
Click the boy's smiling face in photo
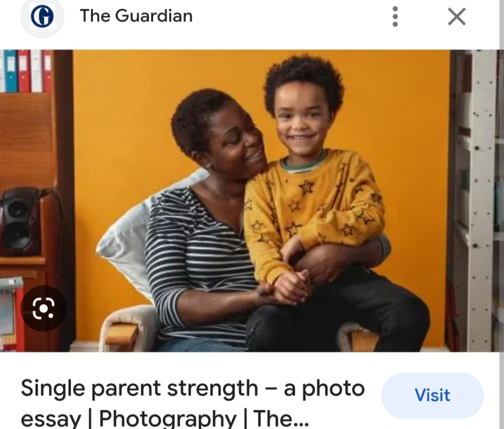click(x=301, y=123)
